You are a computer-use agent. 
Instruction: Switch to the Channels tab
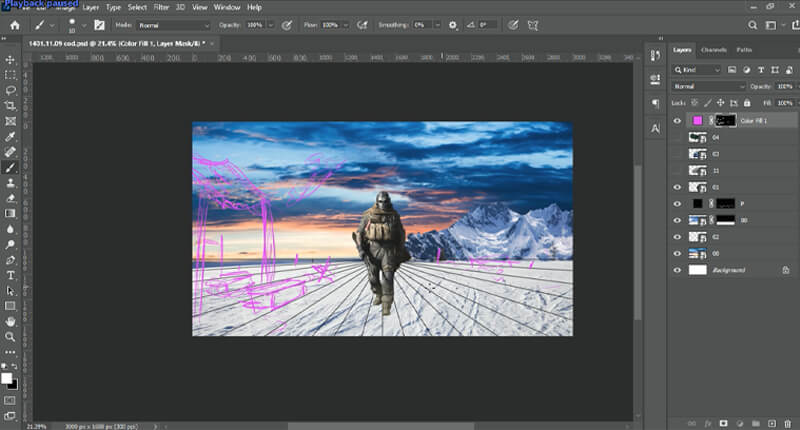[713, 49]
